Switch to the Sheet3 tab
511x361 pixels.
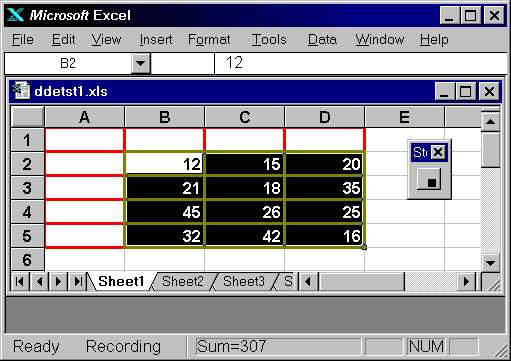pyautogui.click(x=244, y=282)
